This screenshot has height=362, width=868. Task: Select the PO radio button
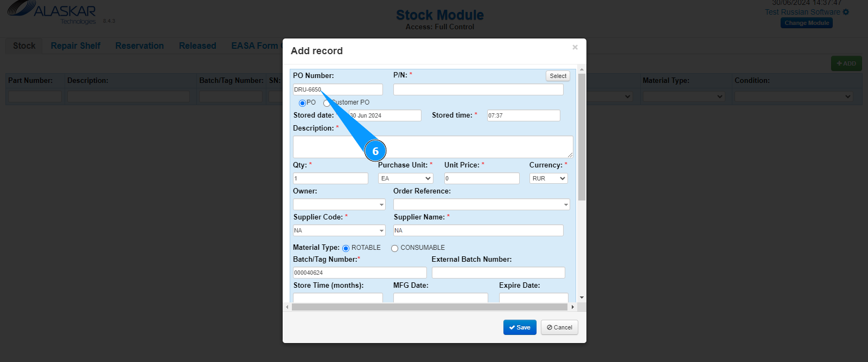[x=302, y=103]
